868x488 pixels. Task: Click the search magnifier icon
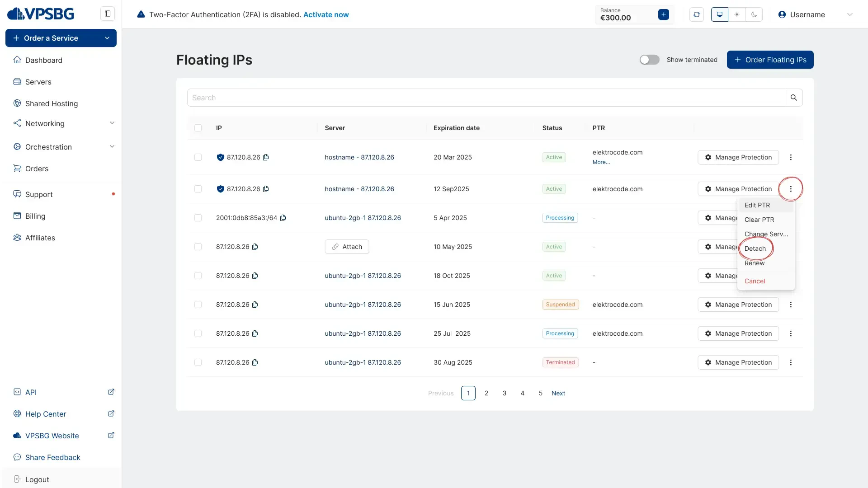pos(793,98)
